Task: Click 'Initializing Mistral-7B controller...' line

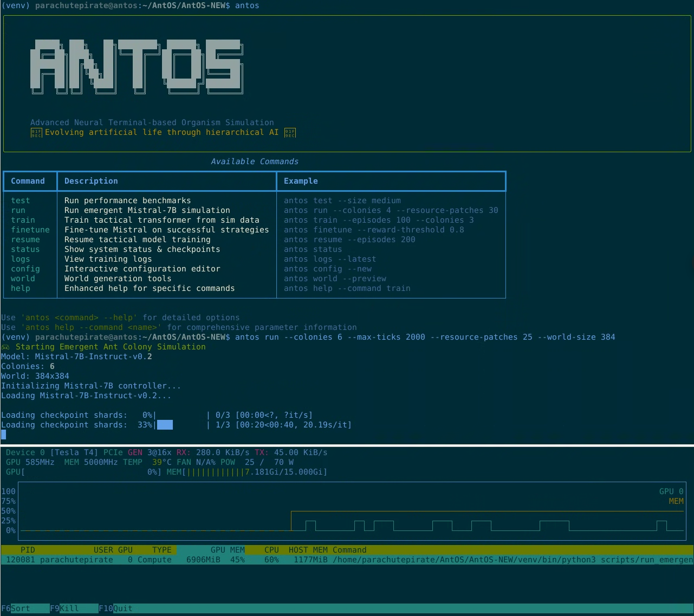Action: [x=91, y=386]
